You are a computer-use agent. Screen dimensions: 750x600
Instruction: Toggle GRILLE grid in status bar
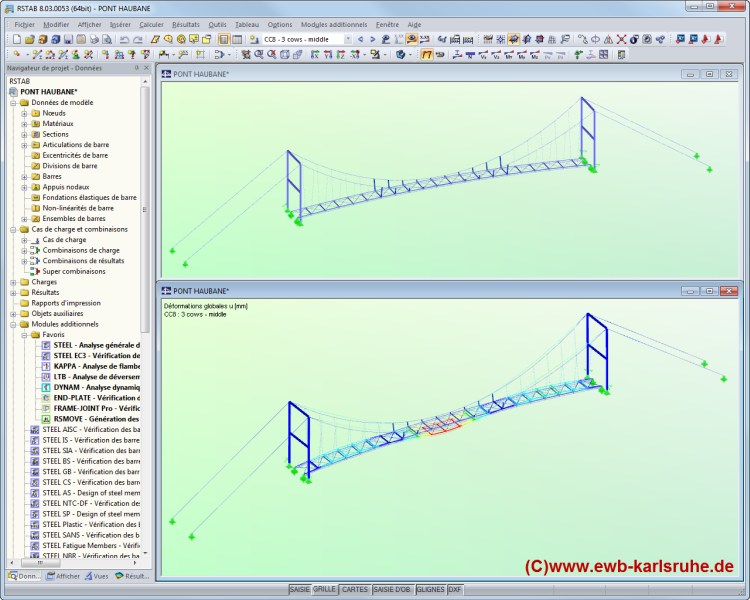coord(324,589)
